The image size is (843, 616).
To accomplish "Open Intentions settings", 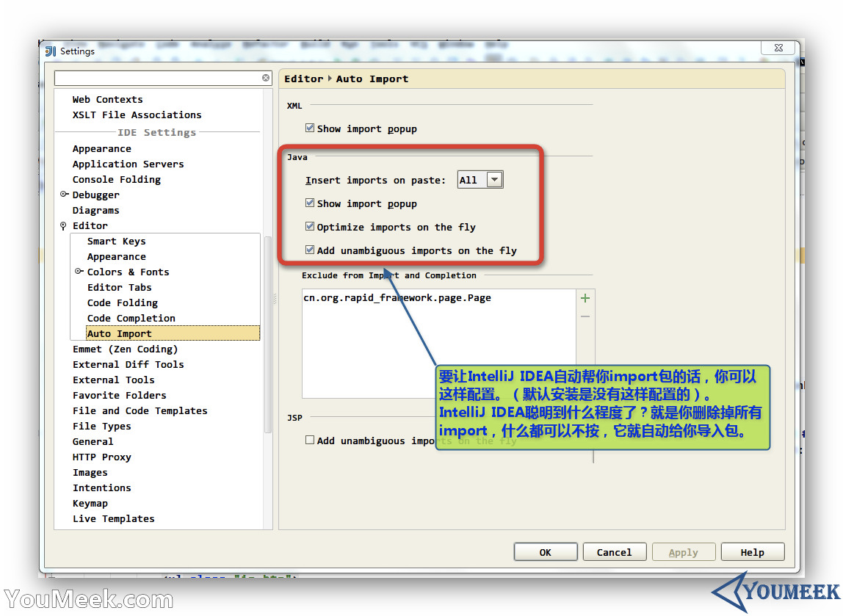I will (101, 488).
